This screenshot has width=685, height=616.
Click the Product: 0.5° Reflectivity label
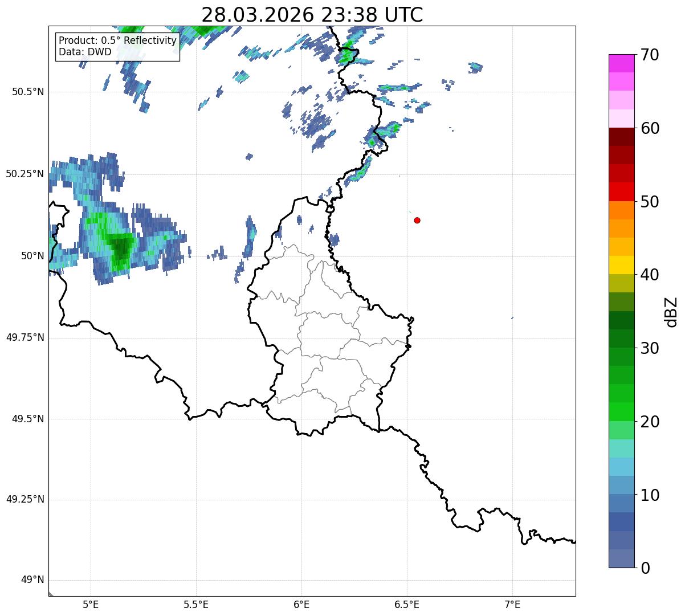coord(118,41)
